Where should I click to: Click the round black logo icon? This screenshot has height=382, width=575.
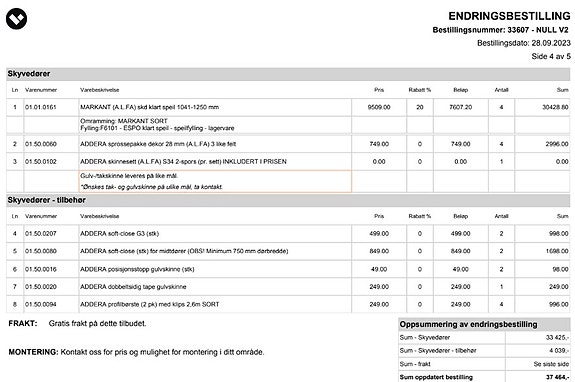pos(17,18)
